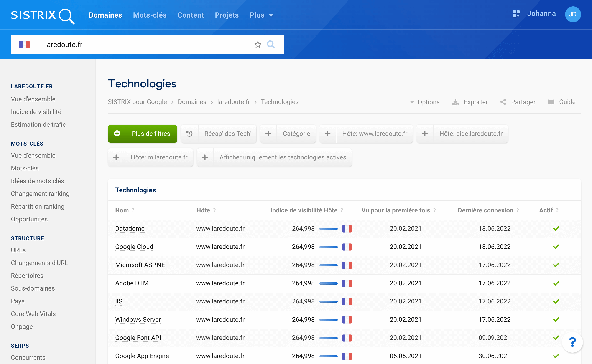Click the visibility bar in the Google App Engine row
Viewport: 592px width, 364px height.
coord(328,356)
